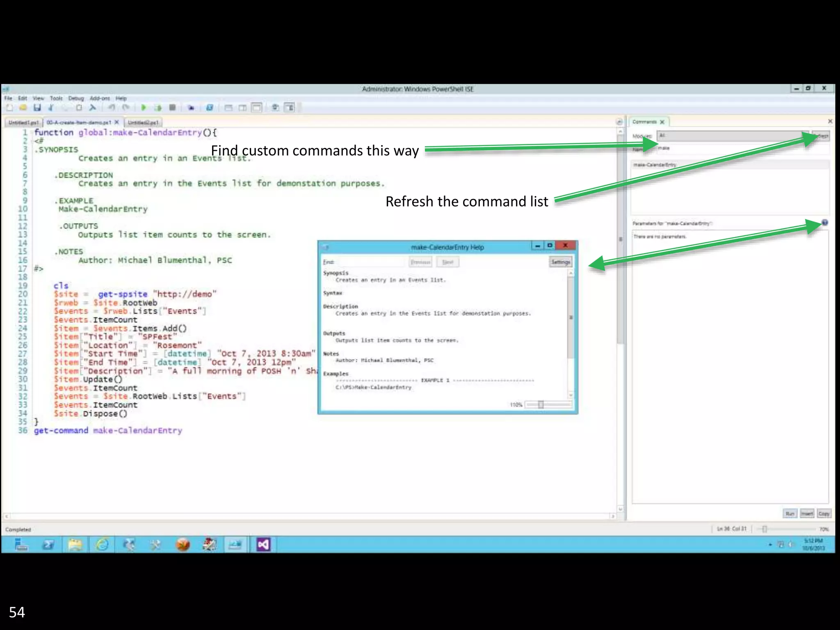Click the Run button in Commands pane
840x630 pixels.
[790, 514]
